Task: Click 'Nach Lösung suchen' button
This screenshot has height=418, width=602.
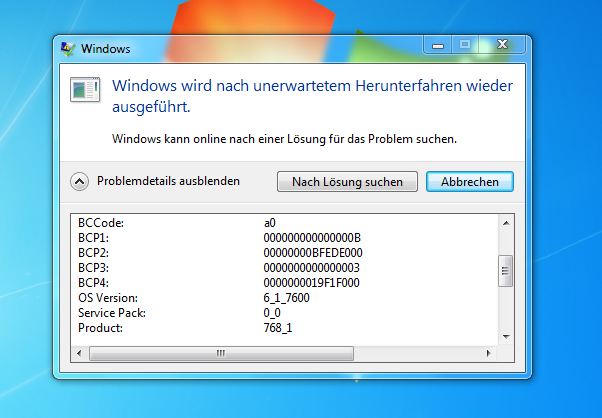Action: click(x=347, y=182)
